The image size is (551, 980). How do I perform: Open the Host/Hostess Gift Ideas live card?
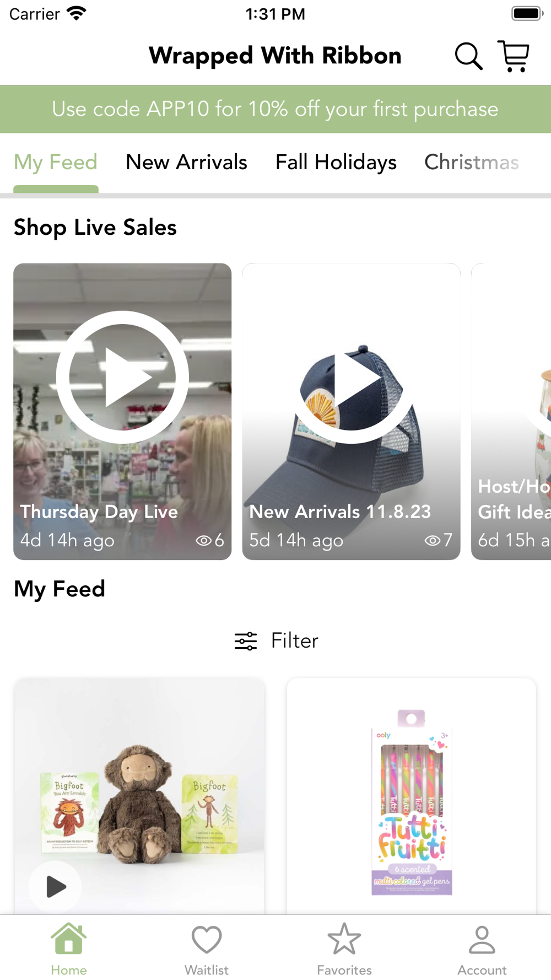(x=512, y=413)
